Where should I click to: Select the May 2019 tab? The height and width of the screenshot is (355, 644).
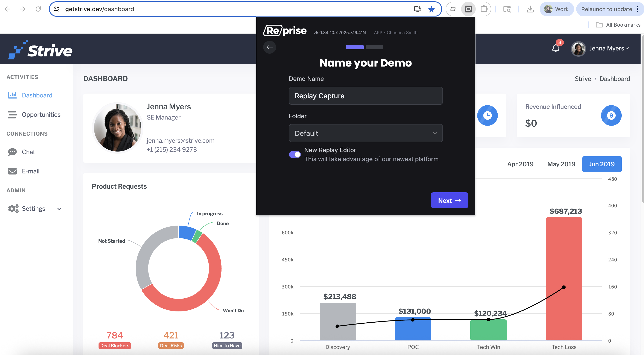tap(561, 164)
